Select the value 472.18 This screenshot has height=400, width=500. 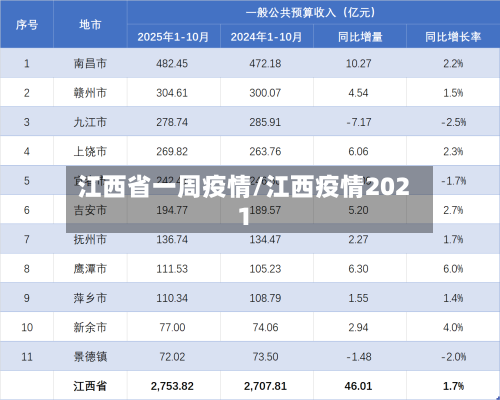(x=265, y=63)
